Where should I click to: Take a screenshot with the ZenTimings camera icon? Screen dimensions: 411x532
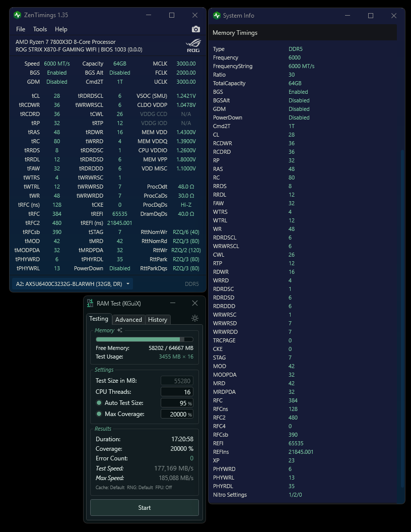(195, 29)
